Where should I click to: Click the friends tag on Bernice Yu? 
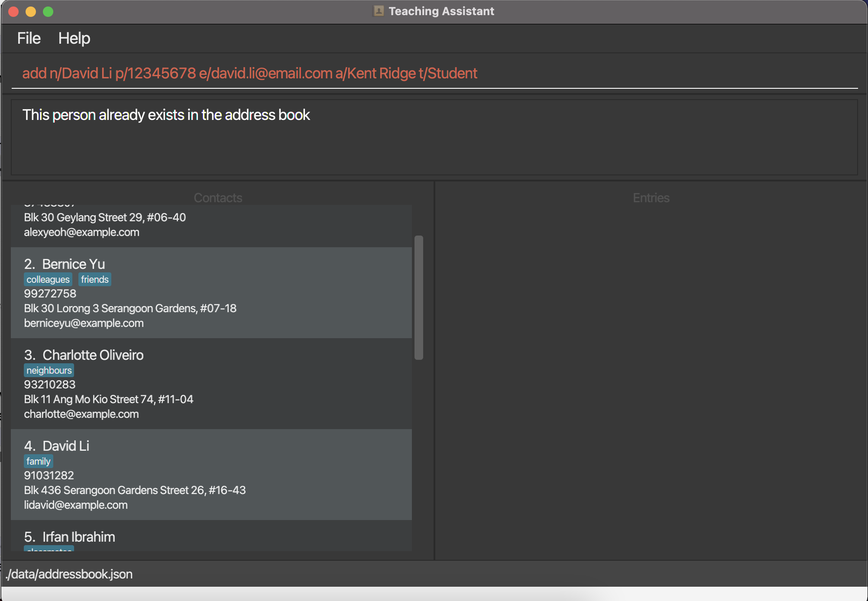tap(94, 280)
